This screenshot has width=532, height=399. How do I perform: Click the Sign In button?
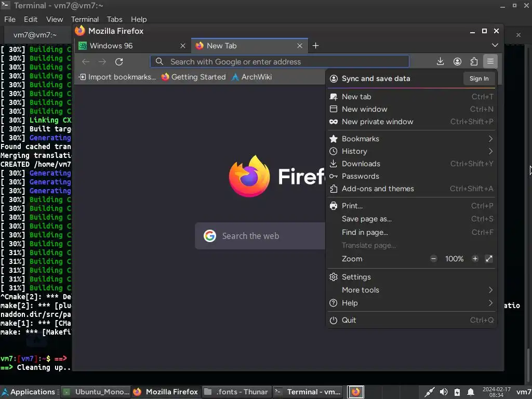pos(478,79)
